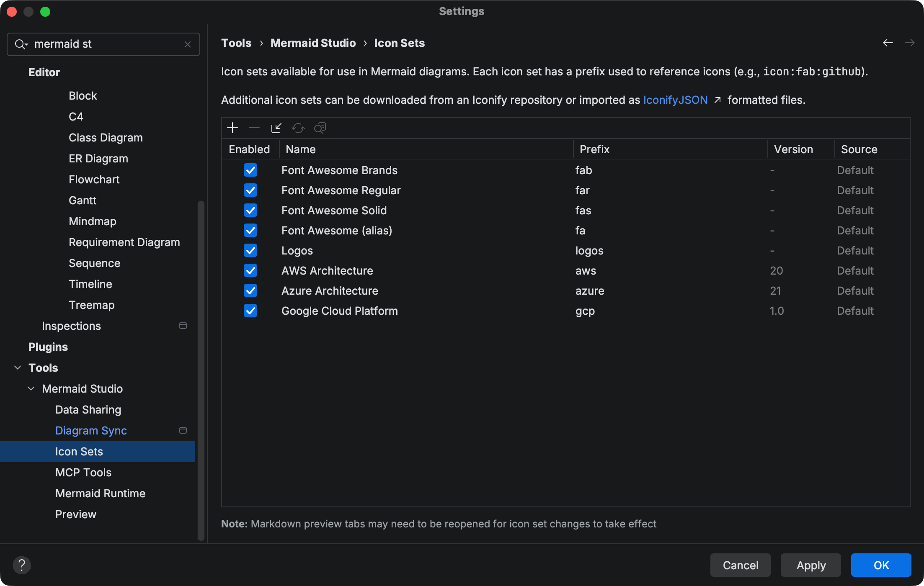Open Treemap editor settings
Screen dimensions: 924x586
tap(91, 305)
